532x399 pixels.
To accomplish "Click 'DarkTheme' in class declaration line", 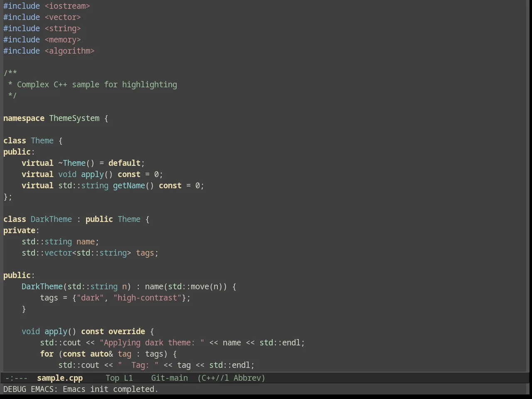I will [x=51, y=219].
